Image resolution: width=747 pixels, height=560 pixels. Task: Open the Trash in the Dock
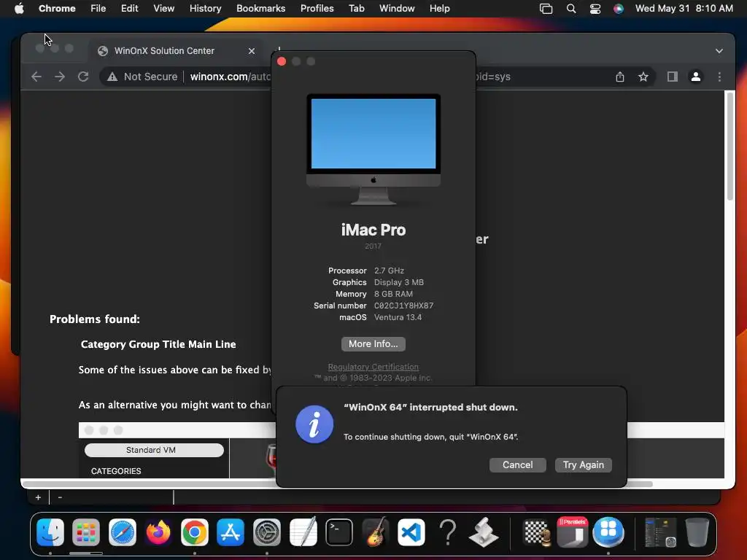(697, 532)
